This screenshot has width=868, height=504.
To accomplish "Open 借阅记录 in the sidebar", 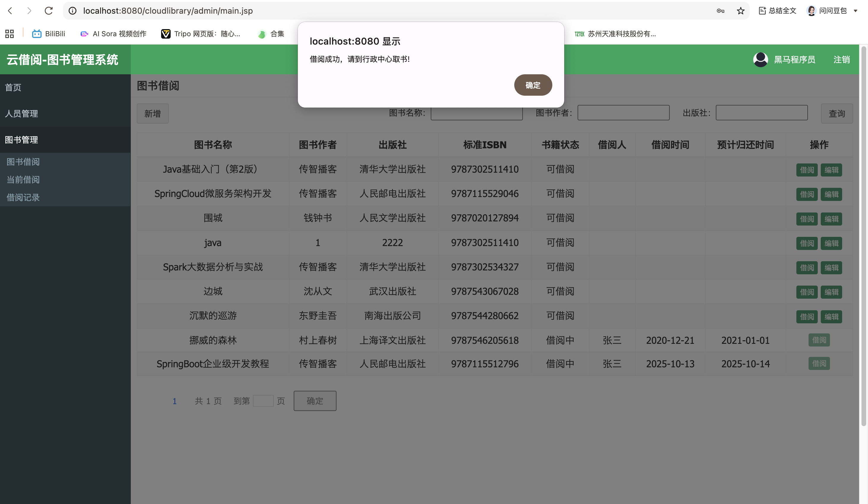I will pyautogui.click(x=23, y=198).
